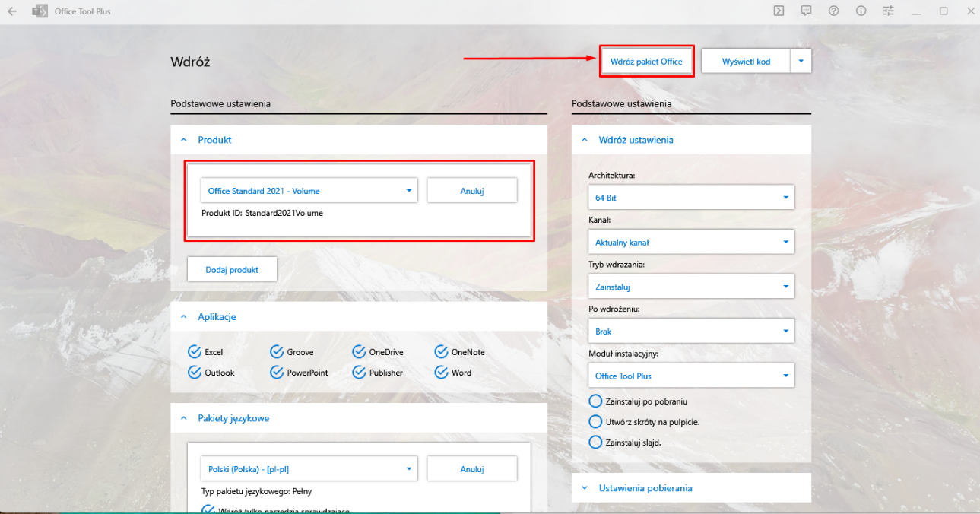Screen dimensions: 980x514
Task: Open the command console icon
Action: click(x=779, y=11)
